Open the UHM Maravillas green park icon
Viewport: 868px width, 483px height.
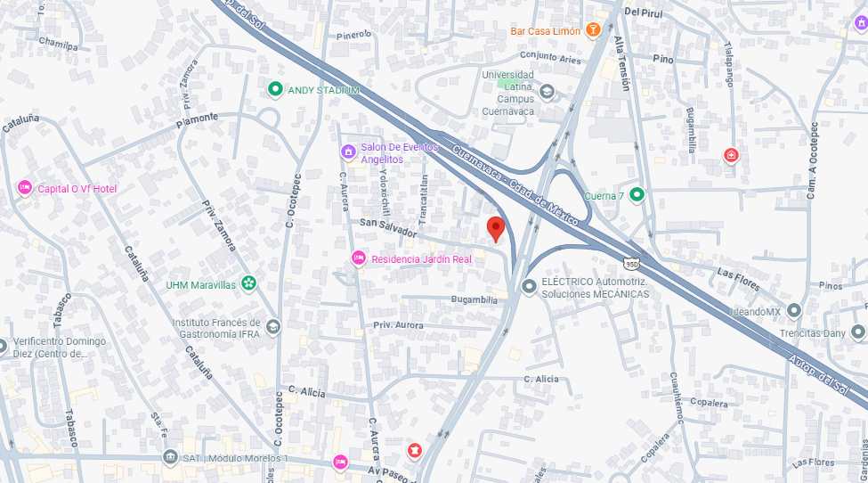pos(249,283)
